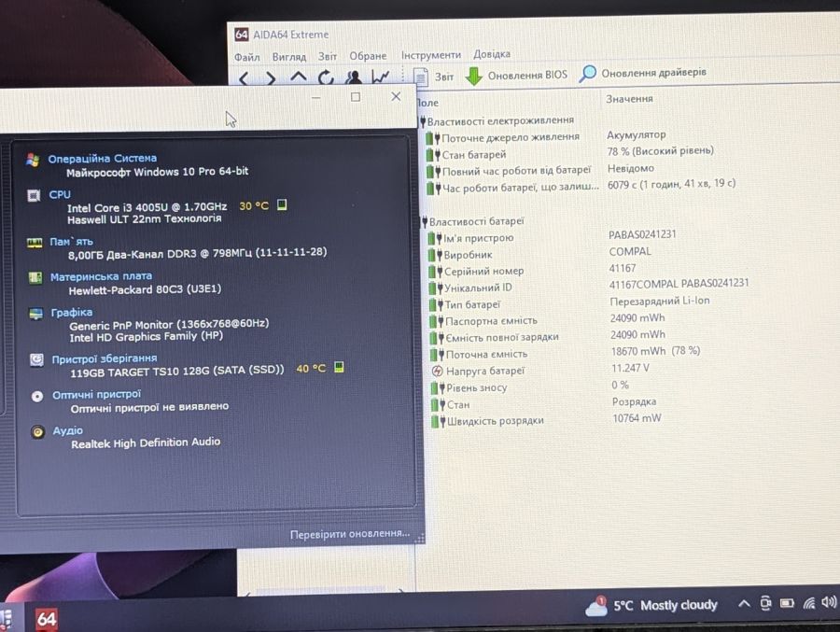The height and width of the screenshot is (632, 840).
Task: Click the Оптичні пристрої heading
Action: tap(96, 395)
